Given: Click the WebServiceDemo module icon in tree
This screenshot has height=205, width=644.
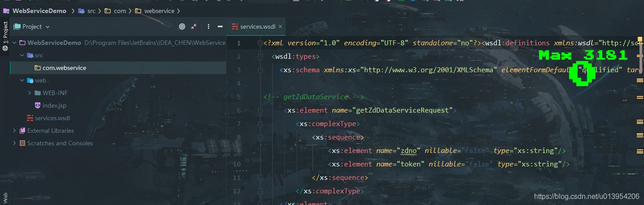Looking at the screenshot, I should pyautogui.click(x=22, y=43).
